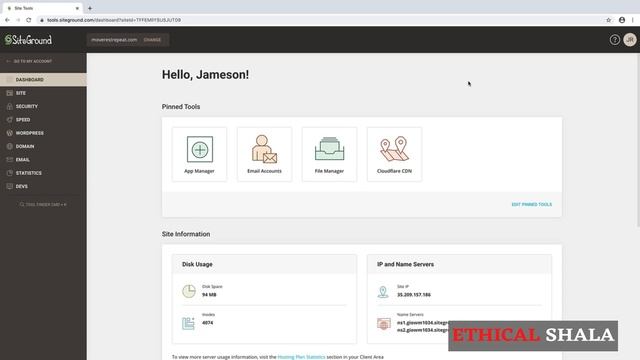Click the browser address bar
The height and width of the screenshot is (360, 640).
(x=318, y=20)
